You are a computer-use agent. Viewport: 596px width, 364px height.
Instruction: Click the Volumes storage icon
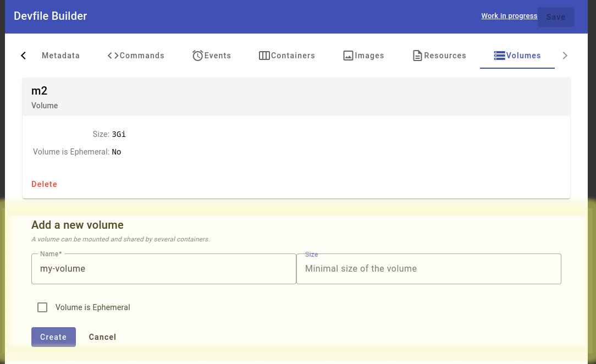(x=500, y=56)
